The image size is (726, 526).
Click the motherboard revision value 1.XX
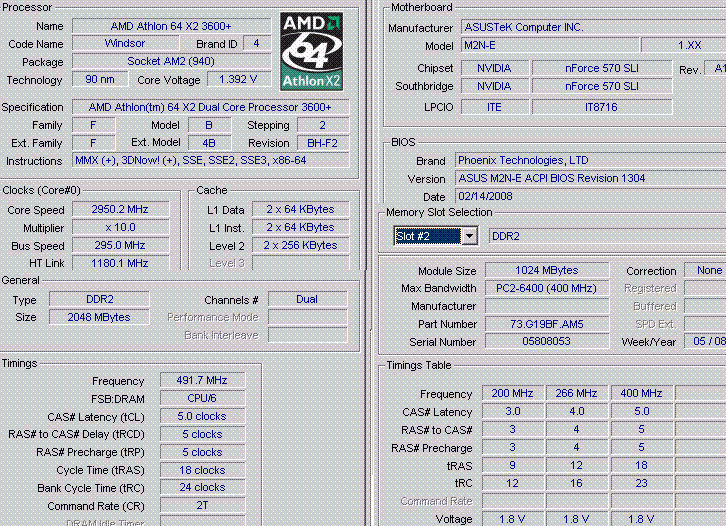pos(684,45)
